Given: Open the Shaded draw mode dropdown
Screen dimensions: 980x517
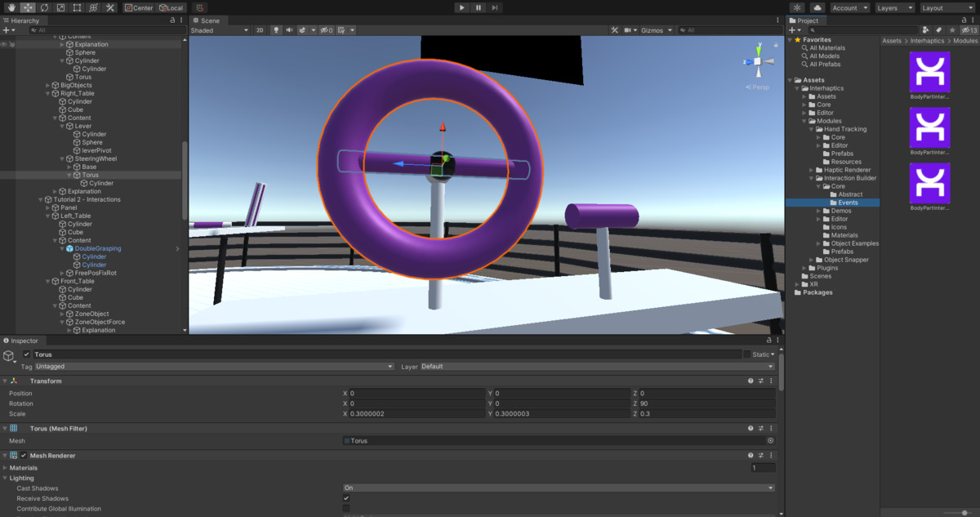Looking at the screenshot, I should 219,30.
